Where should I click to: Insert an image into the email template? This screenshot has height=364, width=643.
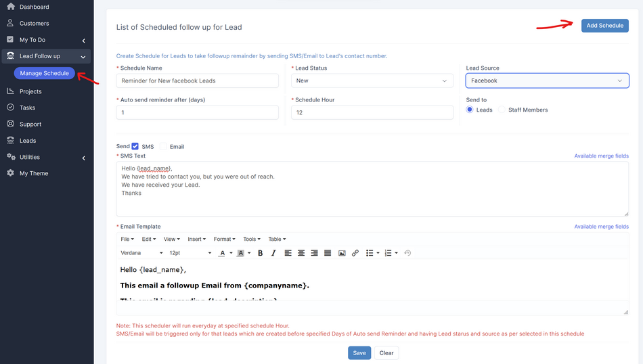click(x=342, y=253)
